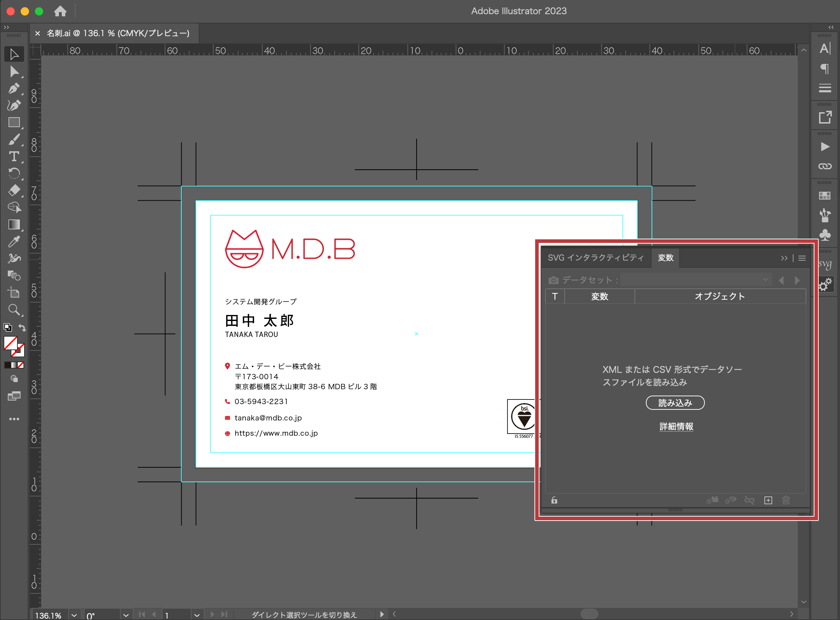Select the Paintbrush tool
840x620 pixels.
point(14,140)
